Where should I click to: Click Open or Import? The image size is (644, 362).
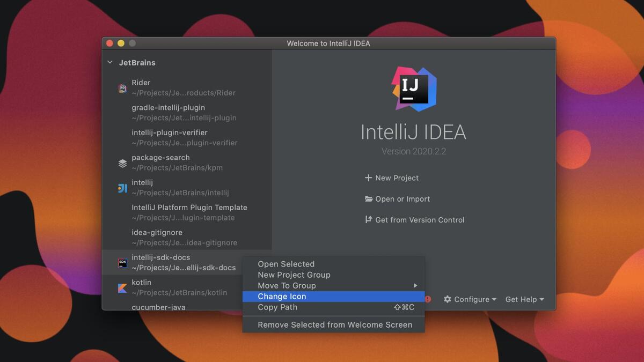coord(398,199)
